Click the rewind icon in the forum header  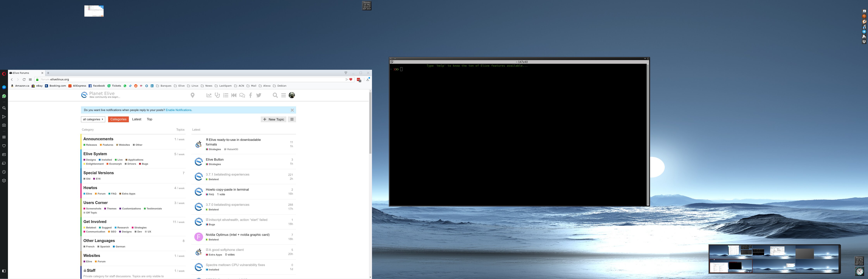(234, 95)
